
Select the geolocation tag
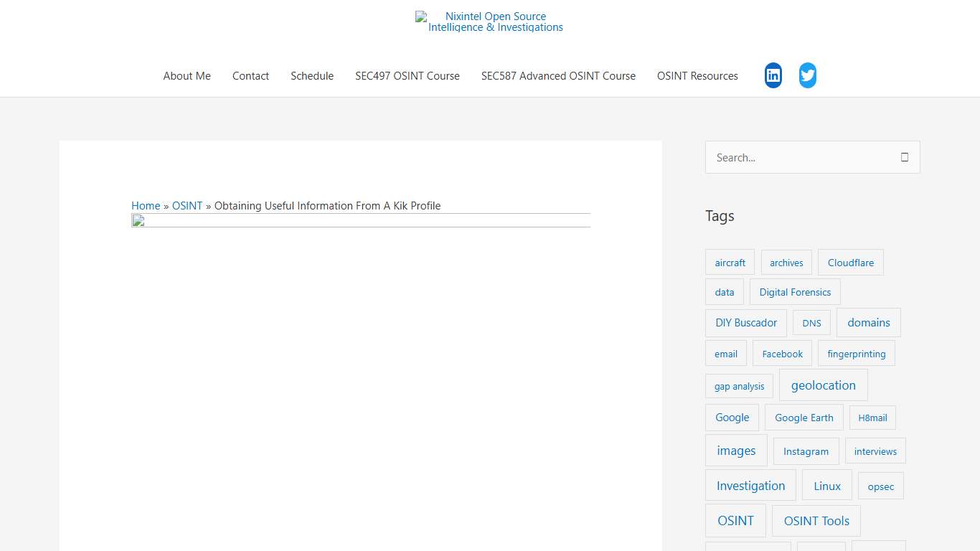coord(823,385)
